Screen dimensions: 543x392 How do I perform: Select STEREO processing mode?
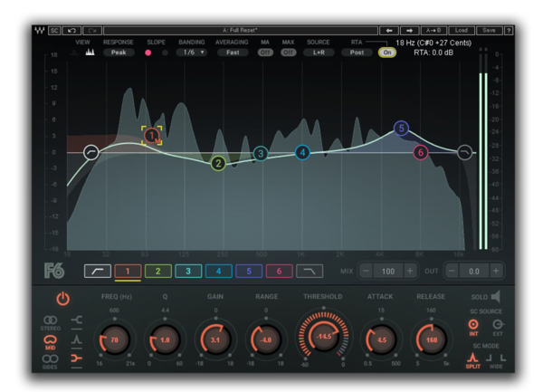(51, 322)
